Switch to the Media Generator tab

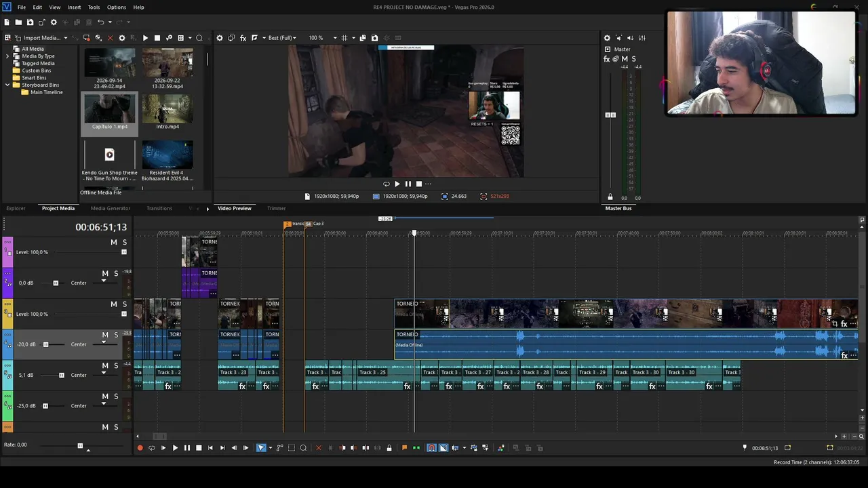(x=111, y=208)
